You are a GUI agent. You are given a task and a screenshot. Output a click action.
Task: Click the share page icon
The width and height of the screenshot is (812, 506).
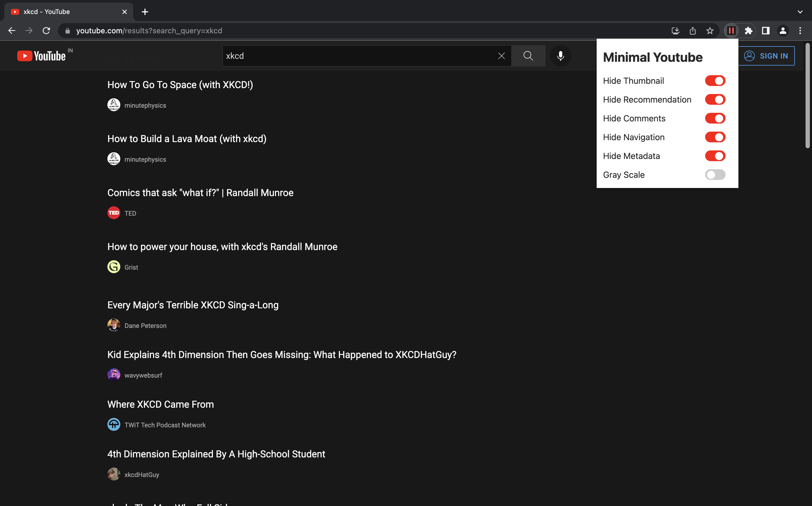(693, 31)
